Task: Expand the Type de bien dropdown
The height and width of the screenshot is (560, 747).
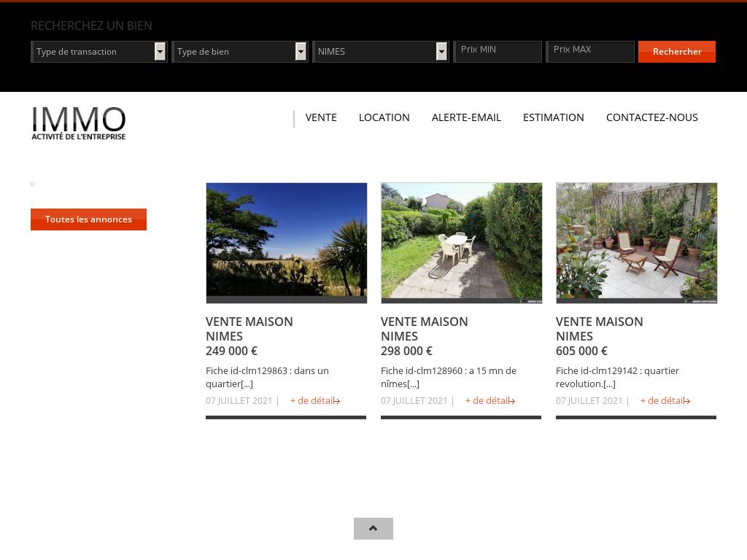Action: [x=240, y=52]
